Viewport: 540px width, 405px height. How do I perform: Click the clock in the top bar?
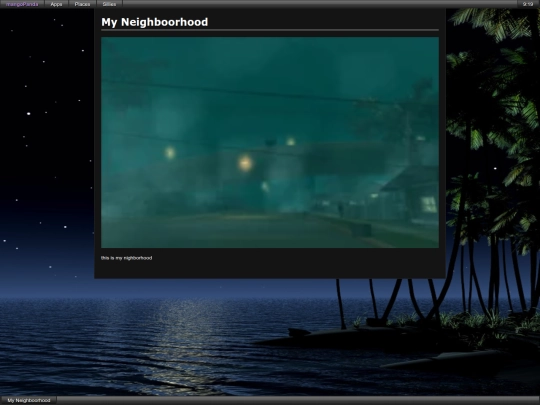pyautogui.click(x=528, y=4)
